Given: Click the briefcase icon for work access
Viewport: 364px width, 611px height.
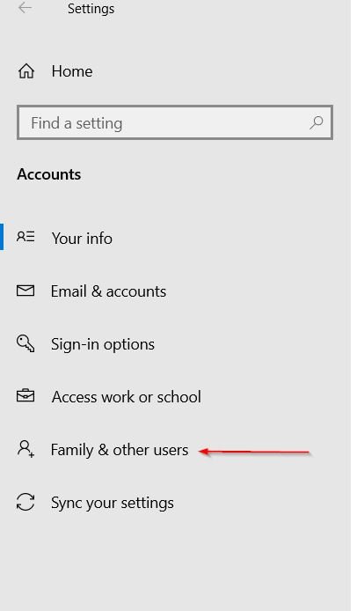Looking at the screenshot, I should [25, 395].
